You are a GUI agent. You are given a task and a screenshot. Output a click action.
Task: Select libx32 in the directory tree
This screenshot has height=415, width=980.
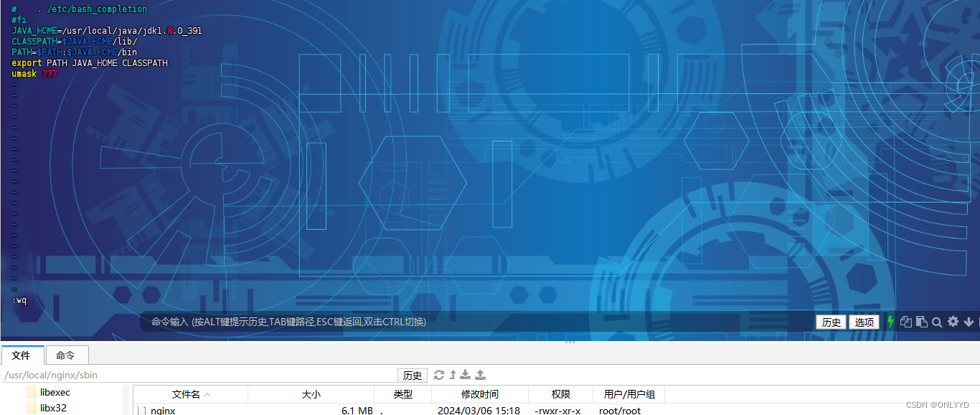click(x=53, y=408)
